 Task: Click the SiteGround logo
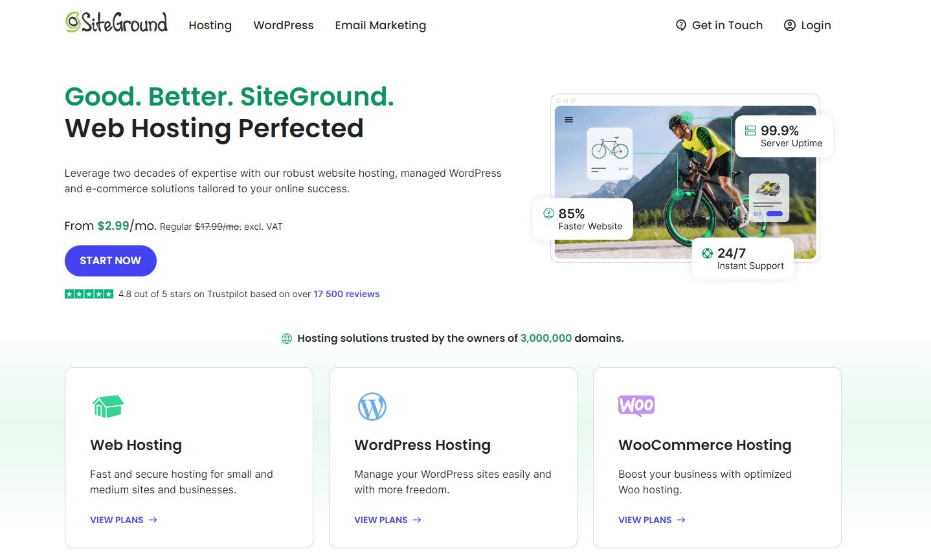point(117,23)
